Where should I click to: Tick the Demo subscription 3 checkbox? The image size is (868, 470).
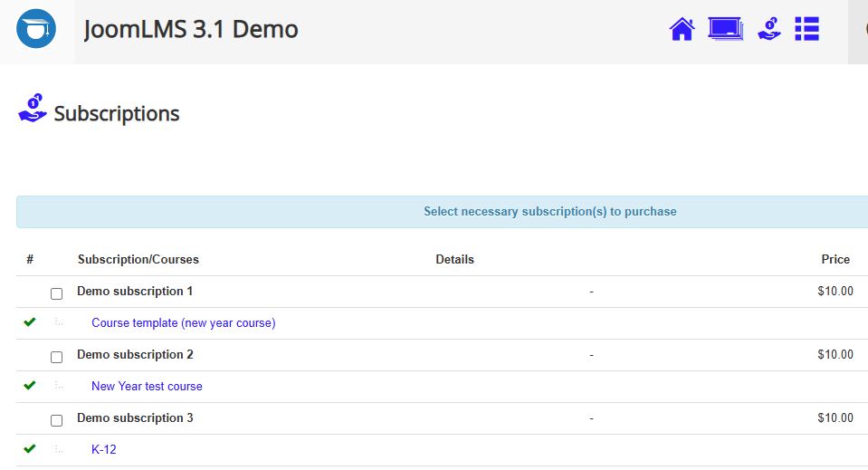[x=56, y=420]
